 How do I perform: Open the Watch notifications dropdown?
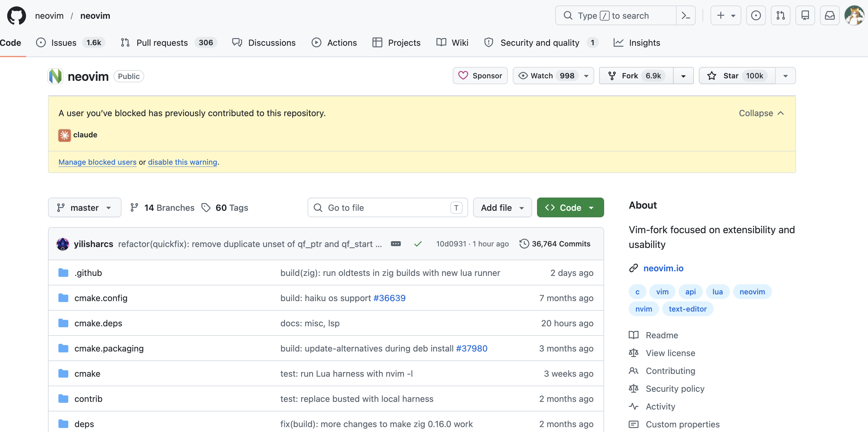click(x=553, y=76)
